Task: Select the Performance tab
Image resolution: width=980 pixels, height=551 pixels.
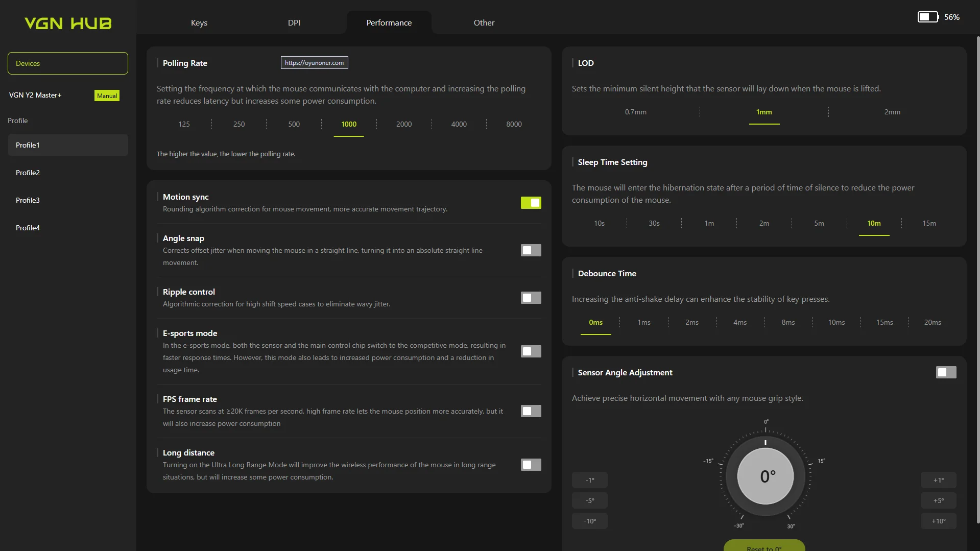Action: pos(389,22)
